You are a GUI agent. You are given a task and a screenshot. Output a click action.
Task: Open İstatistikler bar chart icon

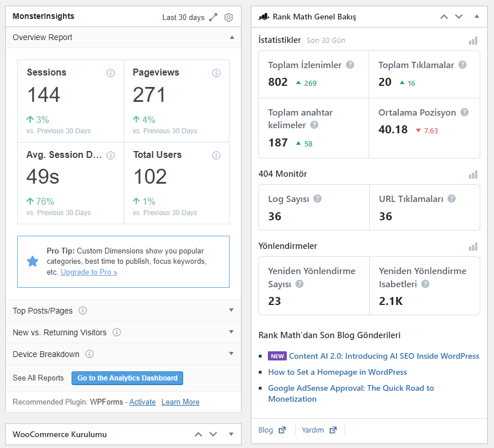(473, 41)
